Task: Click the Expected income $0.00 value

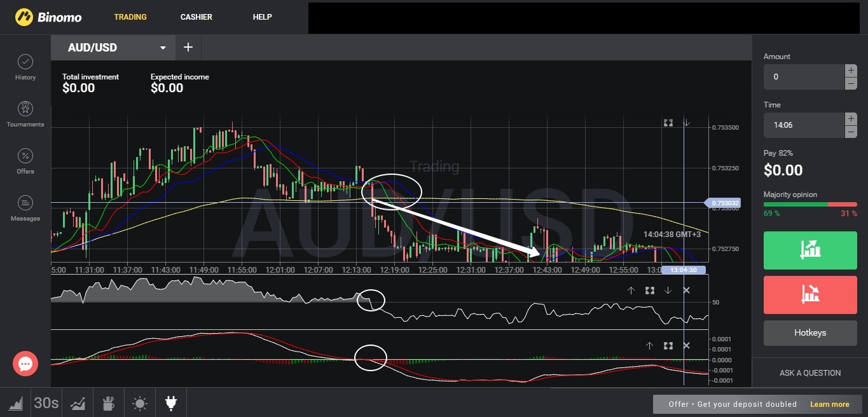Action: click(x=167, y=88)
